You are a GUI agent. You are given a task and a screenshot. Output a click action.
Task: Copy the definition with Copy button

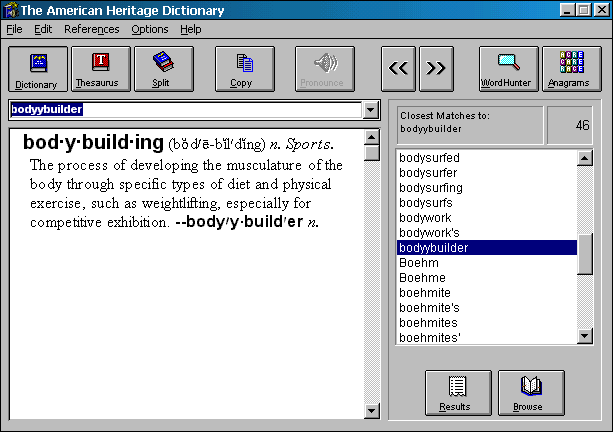pos(241,69)
